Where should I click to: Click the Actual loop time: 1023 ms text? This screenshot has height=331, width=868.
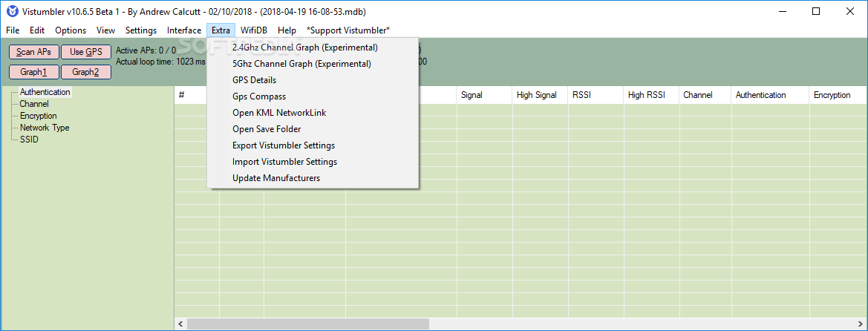point(160,62)
